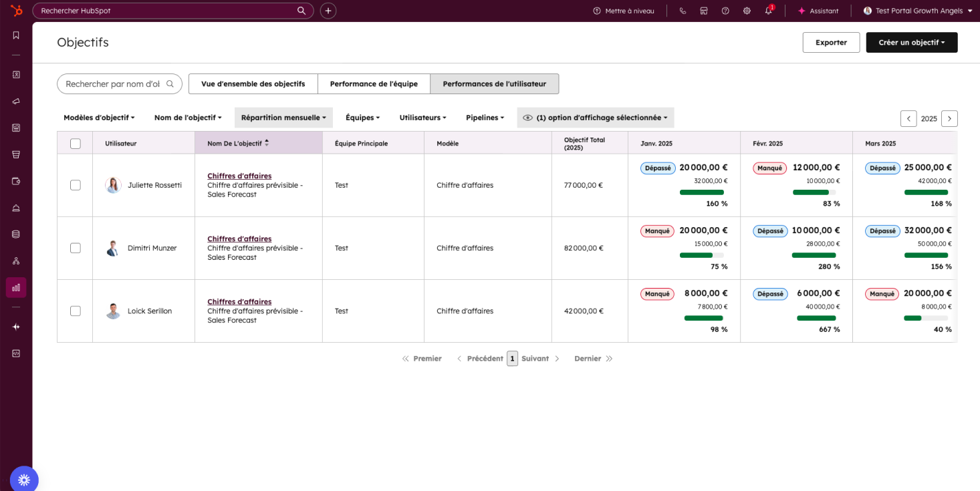Click Exporter to export the goals data
The image size is (980, 491).
point(831,42)
